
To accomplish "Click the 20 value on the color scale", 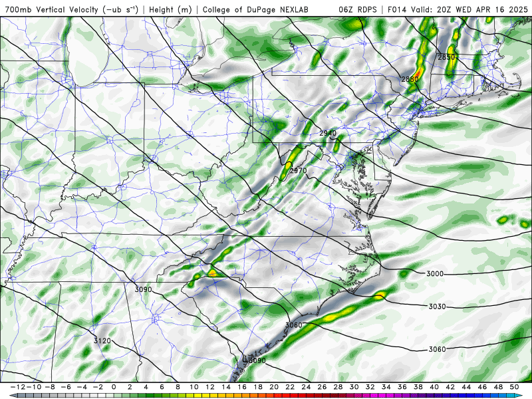I will (274, 387).
